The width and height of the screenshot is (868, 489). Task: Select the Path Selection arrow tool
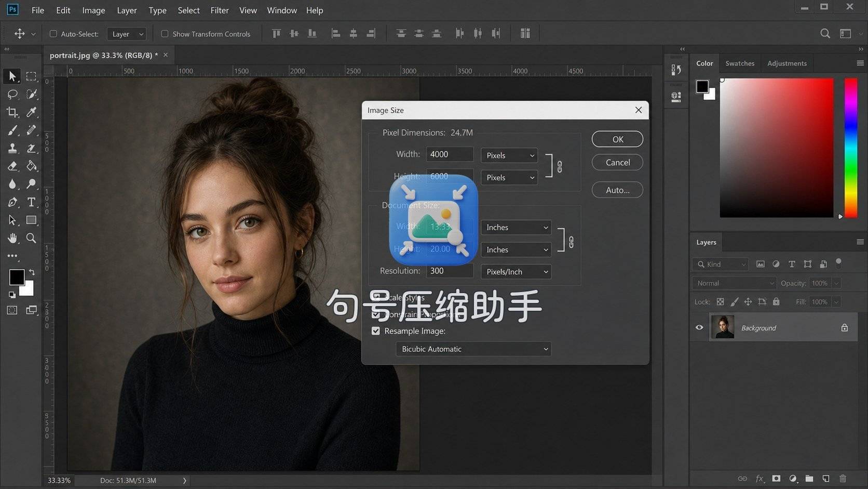12,220
